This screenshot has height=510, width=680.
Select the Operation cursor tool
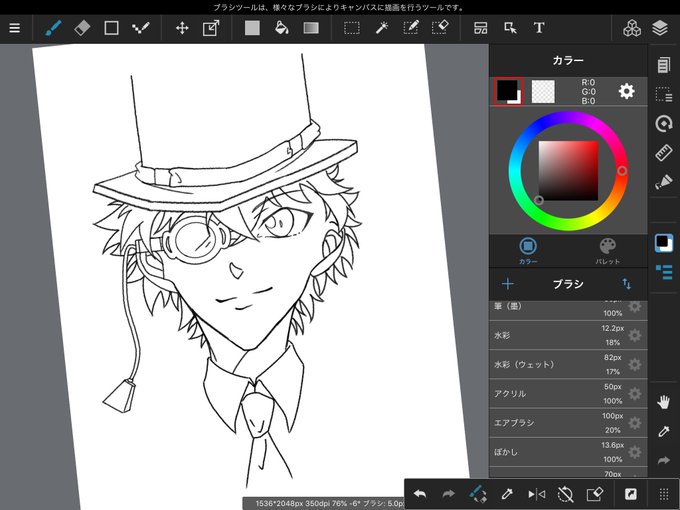510,28
